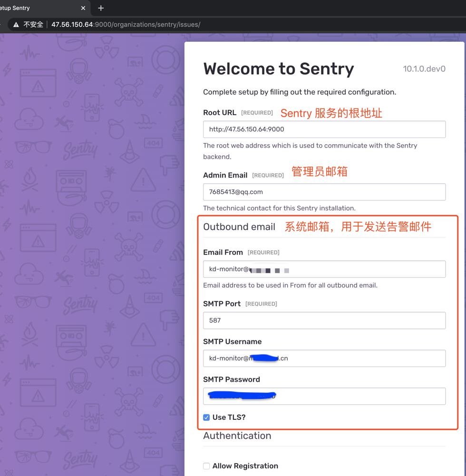The width and height of the screenshot is (466, 476).
Task: Open a new browser tab with plus icon
Action: [101, 8]
